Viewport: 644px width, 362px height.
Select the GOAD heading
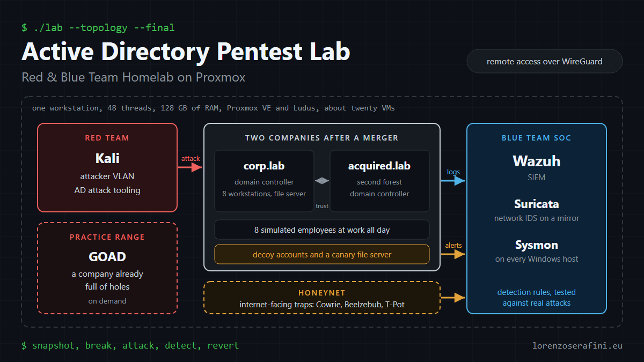pyautogui.click(x=107, y=257)
